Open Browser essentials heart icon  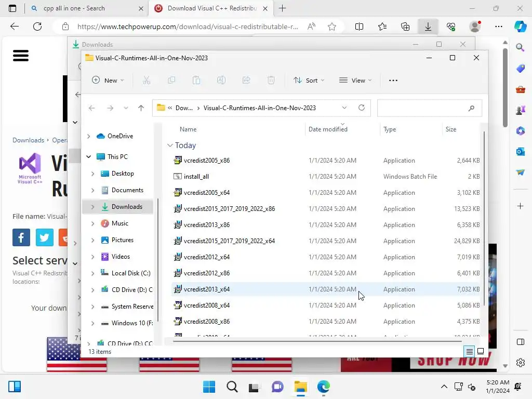(x=451, y=26)
